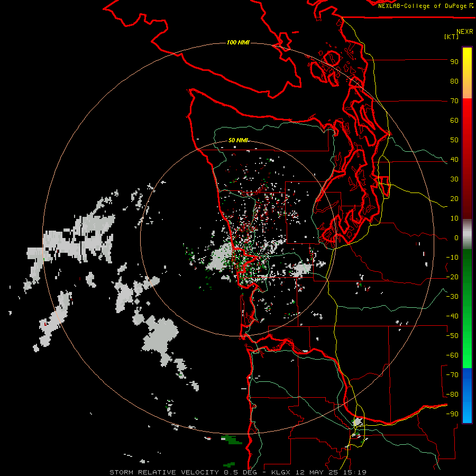This screenshot has width=476, height=476.
Task: Click the blue bottom segment of color bar
Action: 467,396
